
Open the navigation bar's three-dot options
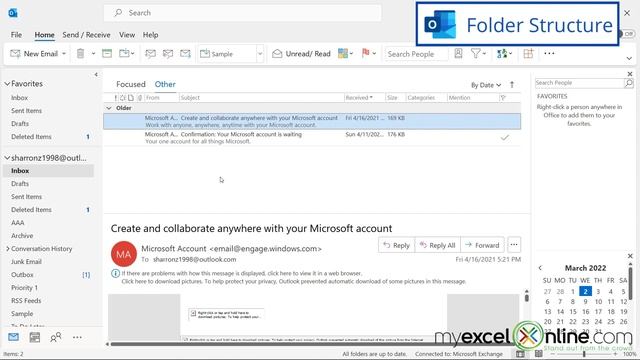coord(77,337)
